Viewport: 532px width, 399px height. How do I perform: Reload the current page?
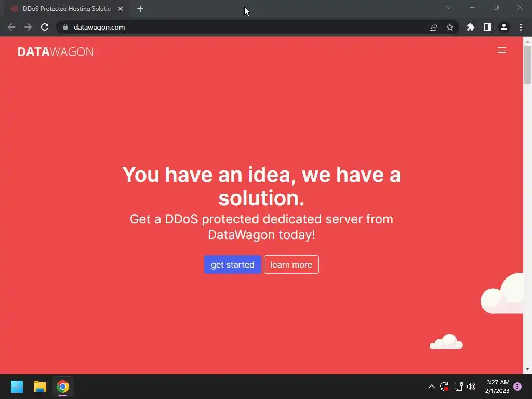45,27
